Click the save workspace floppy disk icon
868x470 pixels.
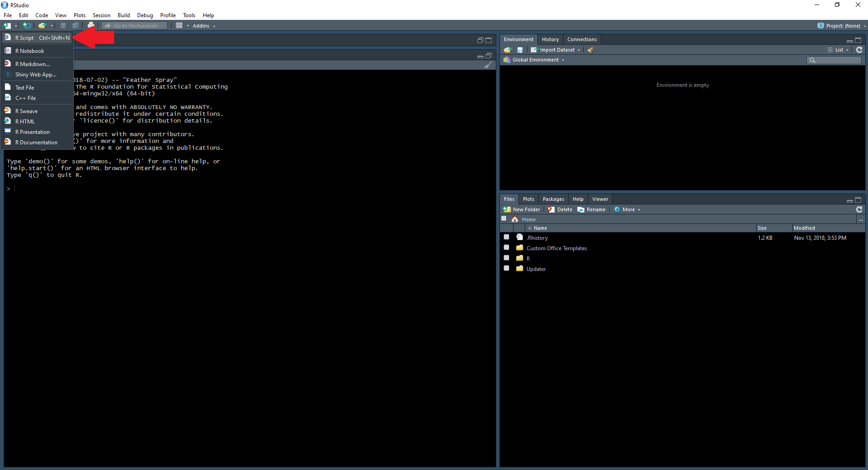click(x=520, y=50)
